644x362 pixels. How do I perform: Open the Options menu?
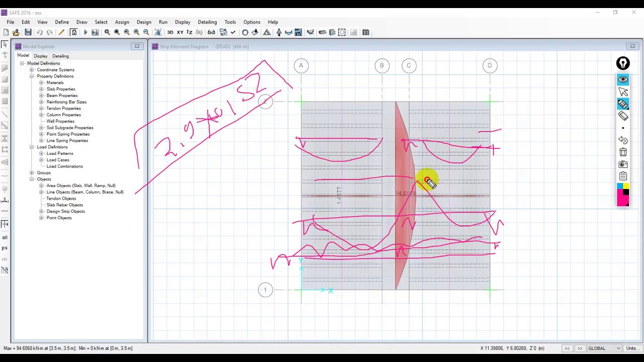[x=252, y=22]
